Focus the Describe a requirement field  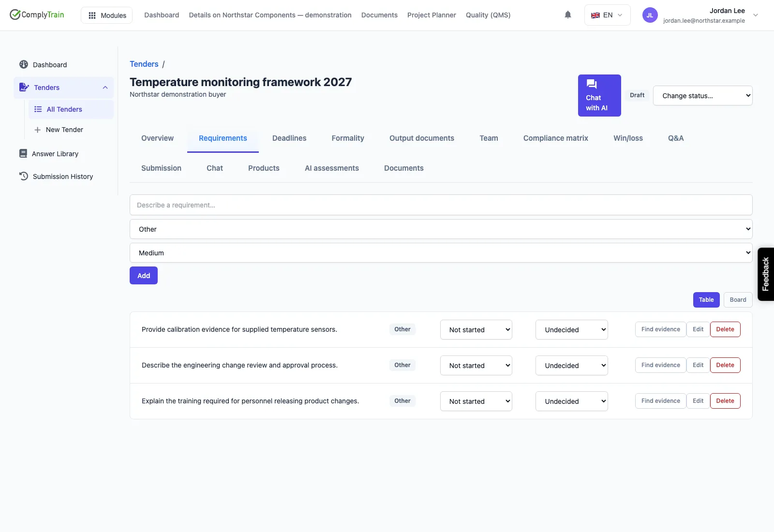click(x=441, y=205)
